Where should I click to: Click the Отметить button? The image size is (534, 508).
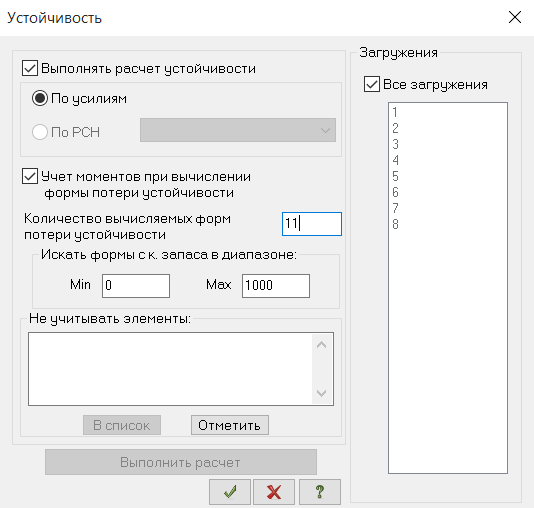[230, 425]
